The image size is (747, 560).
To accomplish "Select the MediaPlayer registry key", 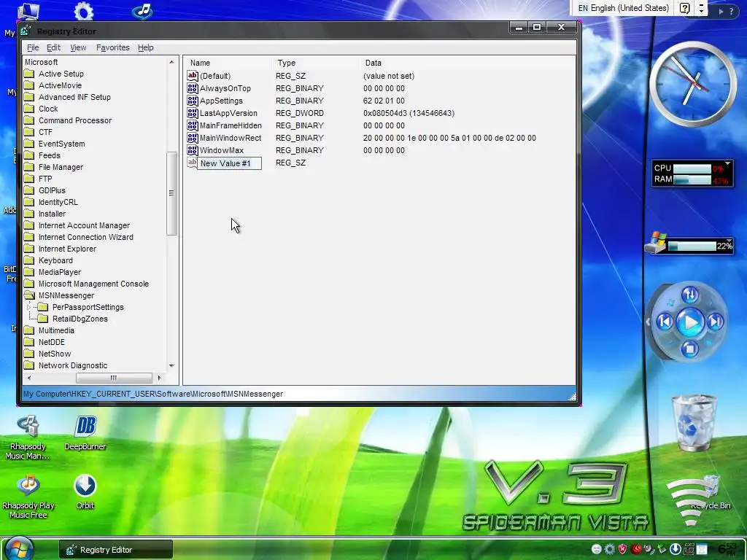I will click(x=60, y=272).
